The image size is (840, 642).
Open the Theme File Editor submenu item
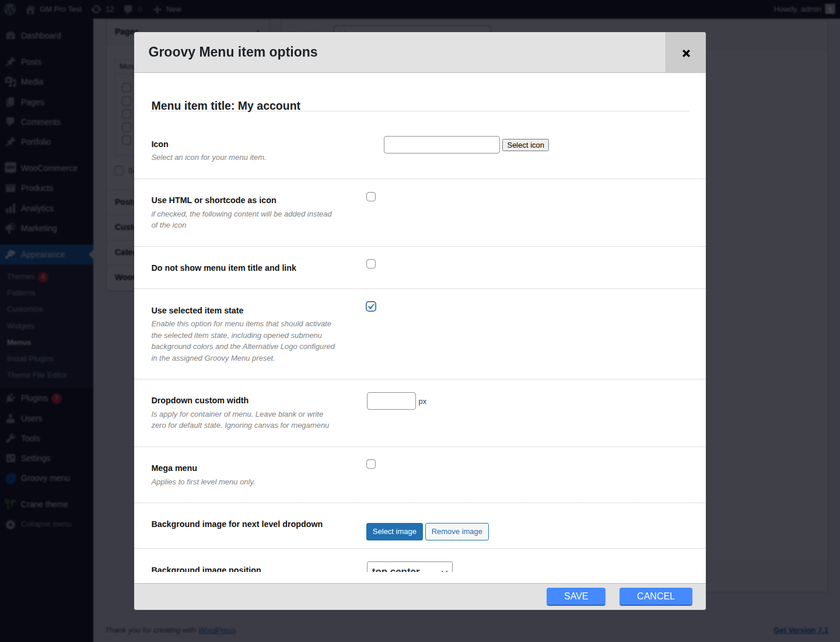[37, 375]
